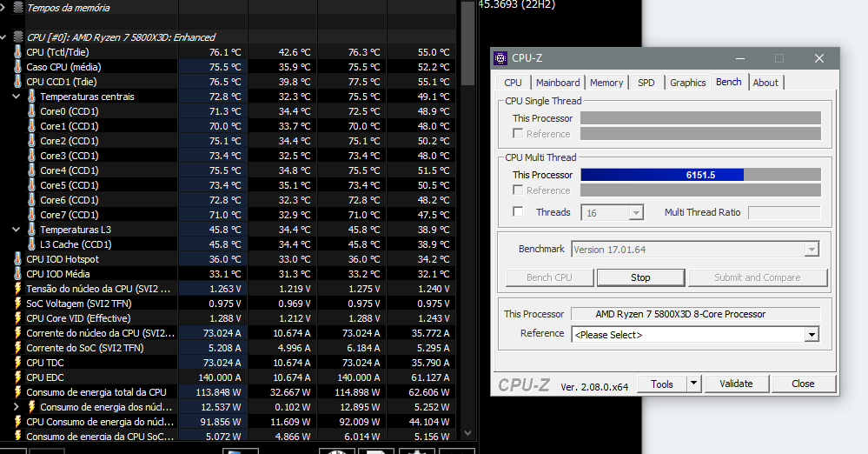Click the lightning icon for Tensão do núcleo da CPU
The image size is (868, 454).
click(x=17, y=289)
